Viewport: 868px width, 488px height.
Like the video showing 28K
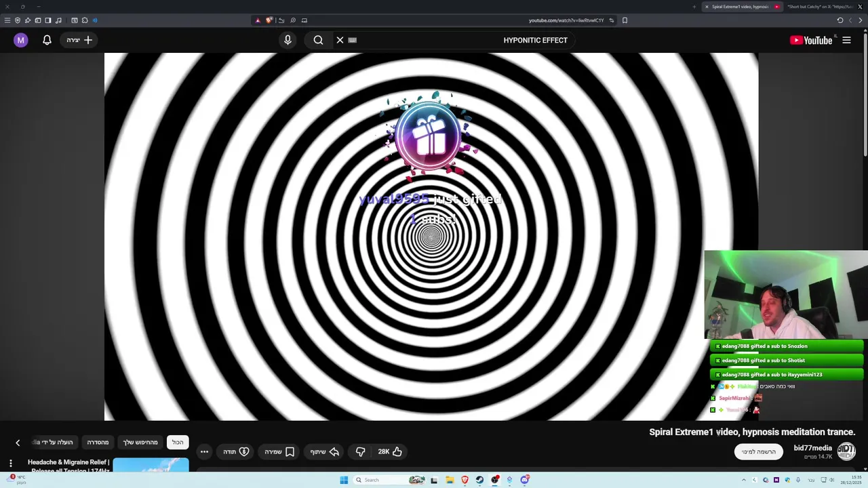[390, 451]
